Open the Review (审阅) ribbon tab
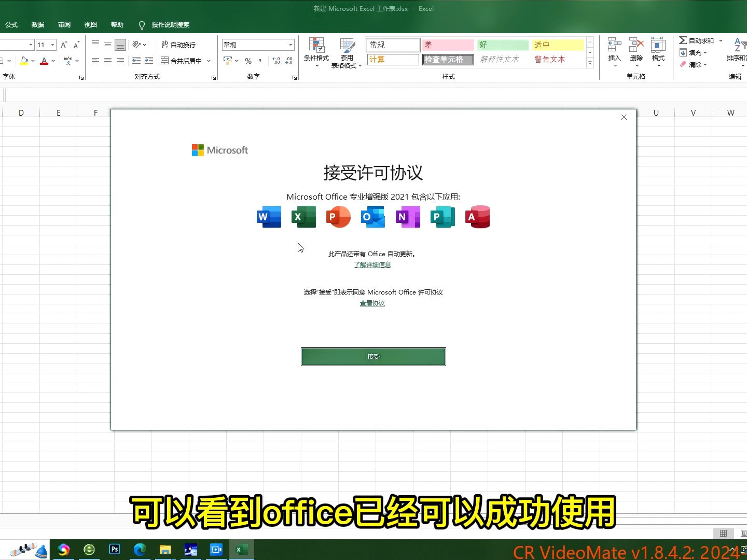The image size is (747, 560). point(64,24)
